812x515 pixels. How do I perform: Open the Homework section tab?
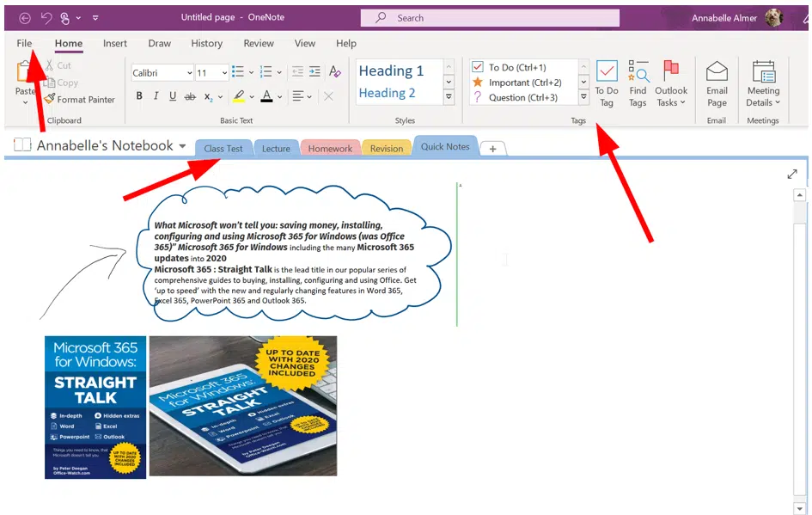coord(330,149)
